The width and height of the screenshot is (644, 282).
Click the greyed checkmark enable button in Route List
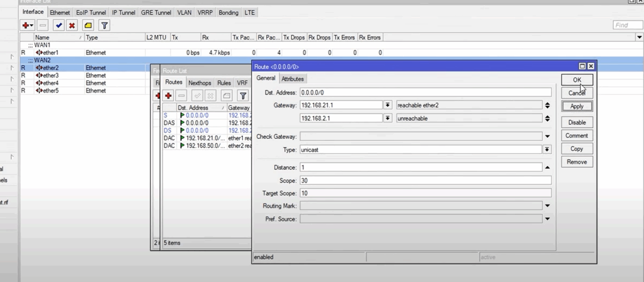pyautogui.click(x=197, y=96)
